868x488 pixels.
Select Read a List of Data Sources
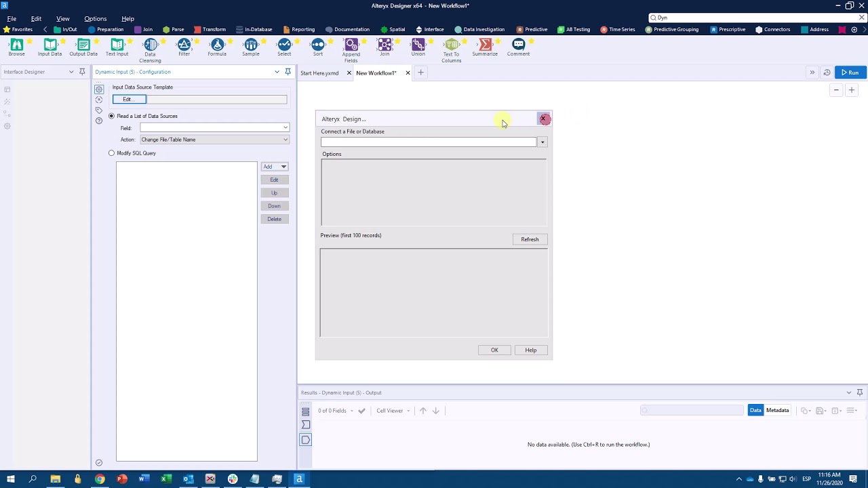tap(111, 116)
